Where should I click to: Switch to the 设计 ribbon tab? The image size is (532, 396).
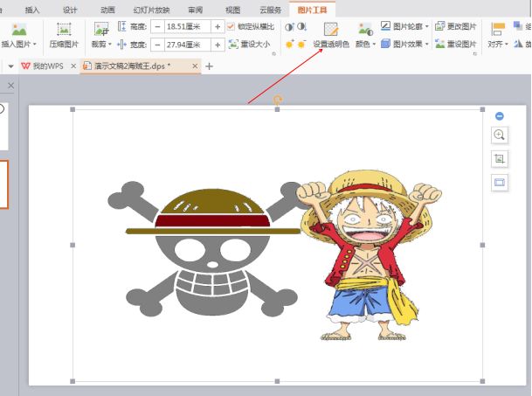click(70, 10)
